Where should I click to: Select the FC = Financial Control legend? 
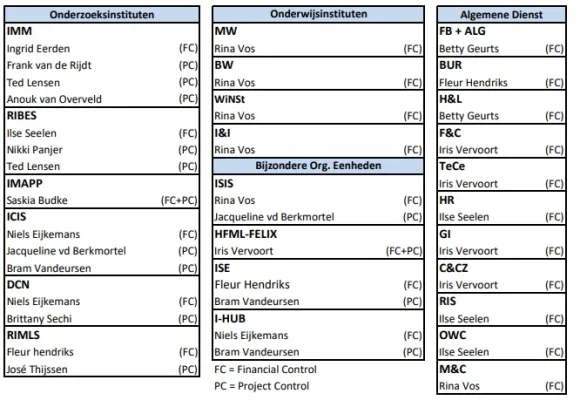[265, 369]
